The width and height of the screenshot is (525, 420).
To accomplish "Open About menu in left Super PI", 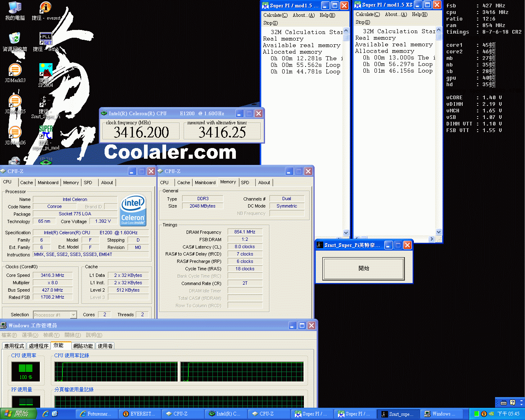I will tap(304, 15).
